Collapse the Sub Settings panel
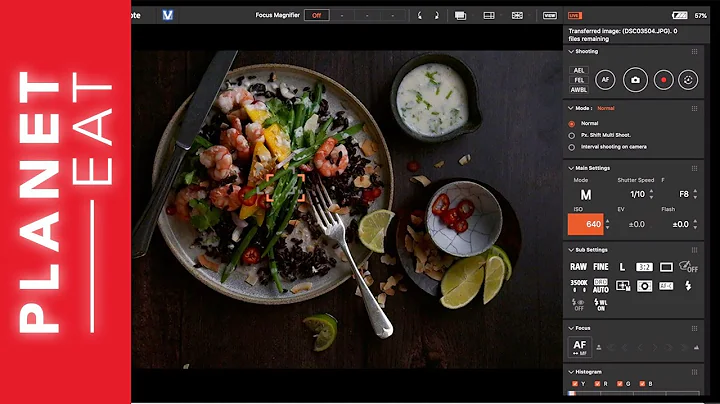This screenshot has height=404, width=720. [571, 250]
